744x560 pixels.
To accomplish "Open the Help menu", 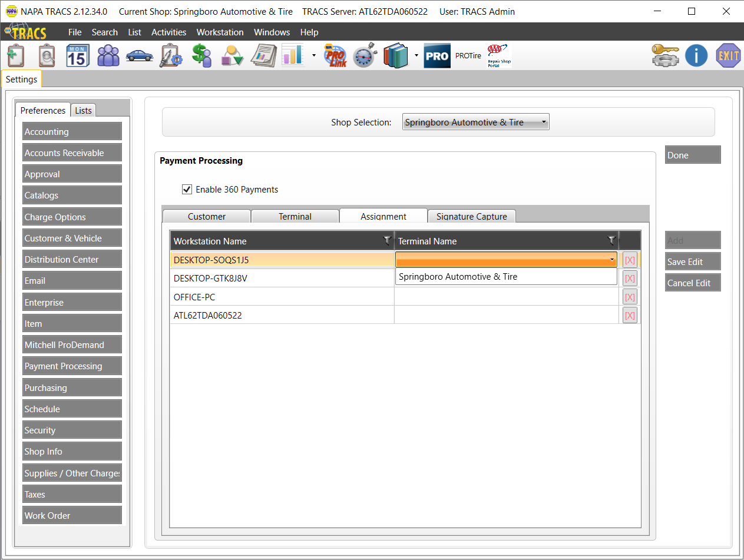I will [x=309, y=32].
